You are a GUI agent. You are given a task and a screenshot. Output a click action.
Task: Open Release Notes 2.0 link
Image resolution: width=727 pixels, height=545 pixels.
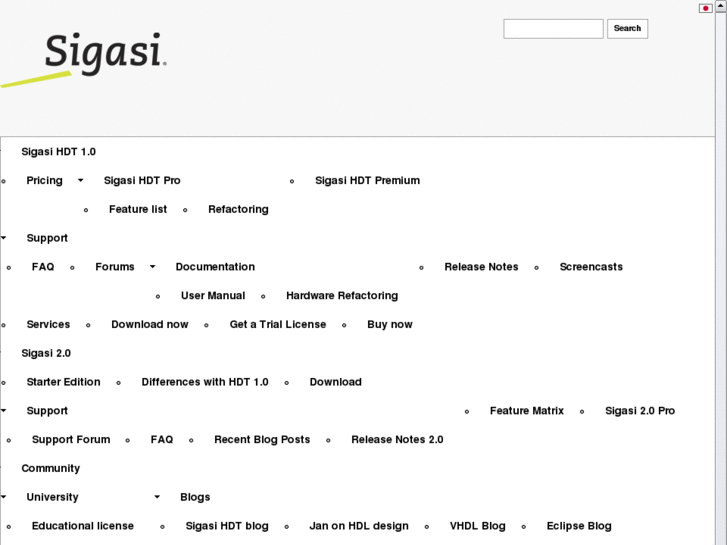pos(397,439)
